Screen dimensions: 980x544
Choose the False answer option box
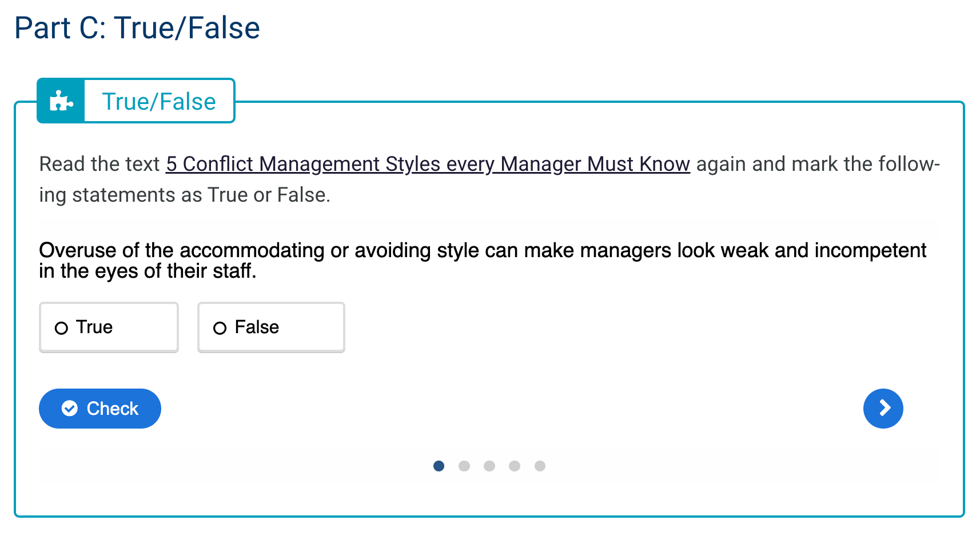coord(271,327)
